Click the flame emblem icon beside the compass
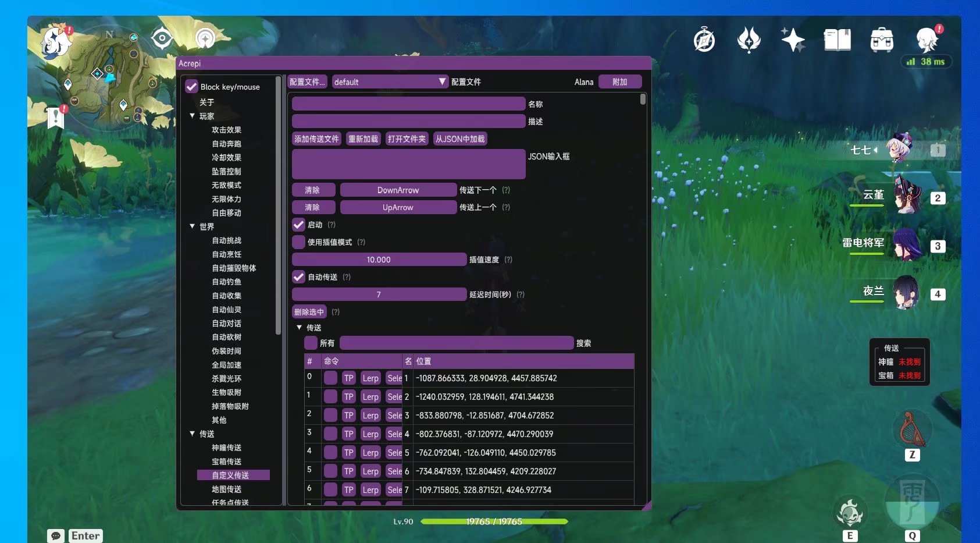This screenshot has width=980, height=543. pos(749,40)
